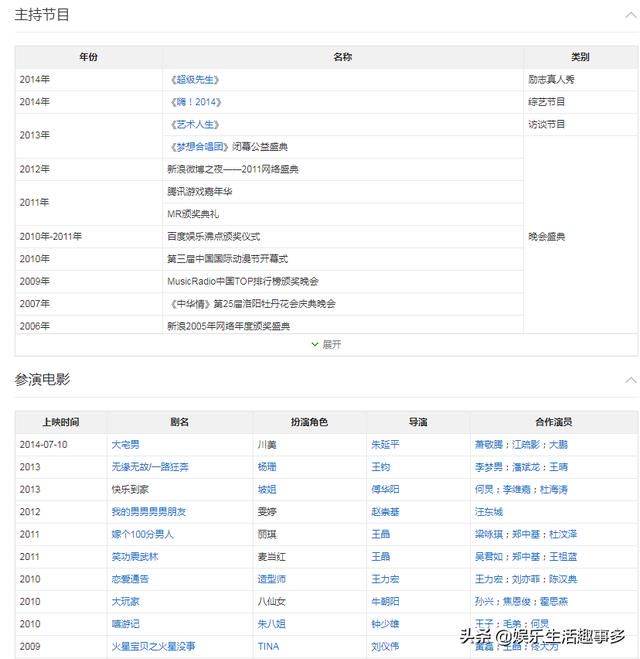This screenshot has width=640, height=659.
Task: Select the 川美 role cell
Action: pyautogui.click(x=310, y=445)
